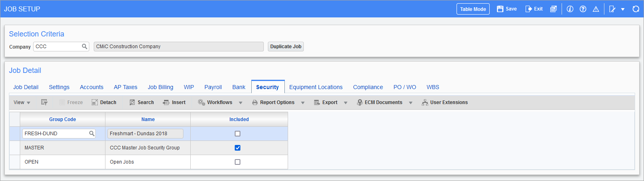Click the User Extensions hierarchy icon
The image size is (644, 181).
click(425, 102)
